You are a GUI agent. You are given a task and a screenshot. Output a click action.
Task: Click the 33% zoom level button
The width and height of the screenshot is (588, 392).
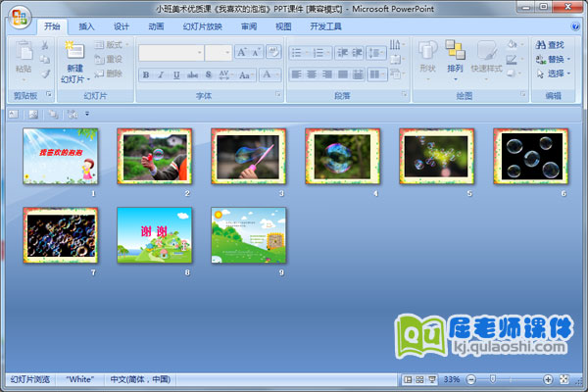pos(452,378)
